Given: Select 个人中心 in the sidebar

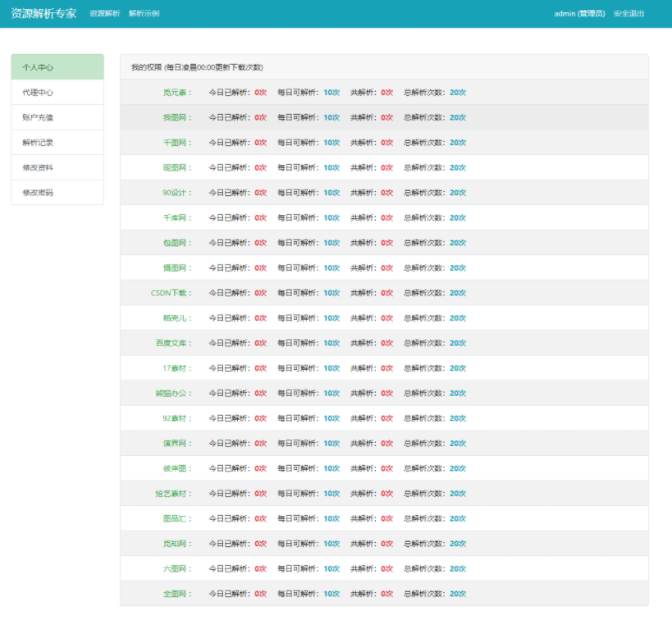Looking at the screenshot, I should [57, 67].
